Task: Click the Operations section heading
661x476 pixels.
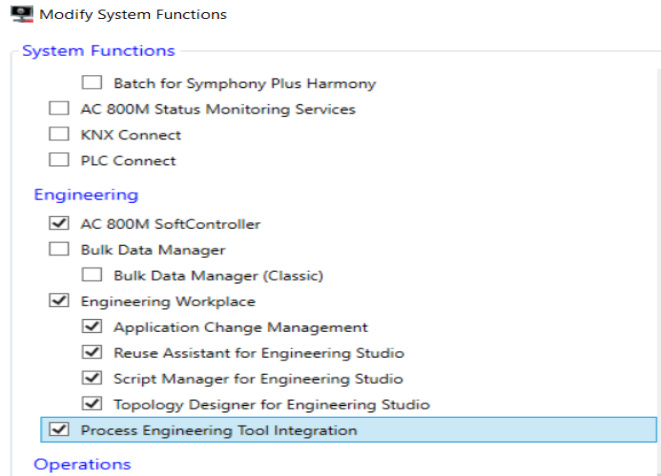Action: click(82, 464)
